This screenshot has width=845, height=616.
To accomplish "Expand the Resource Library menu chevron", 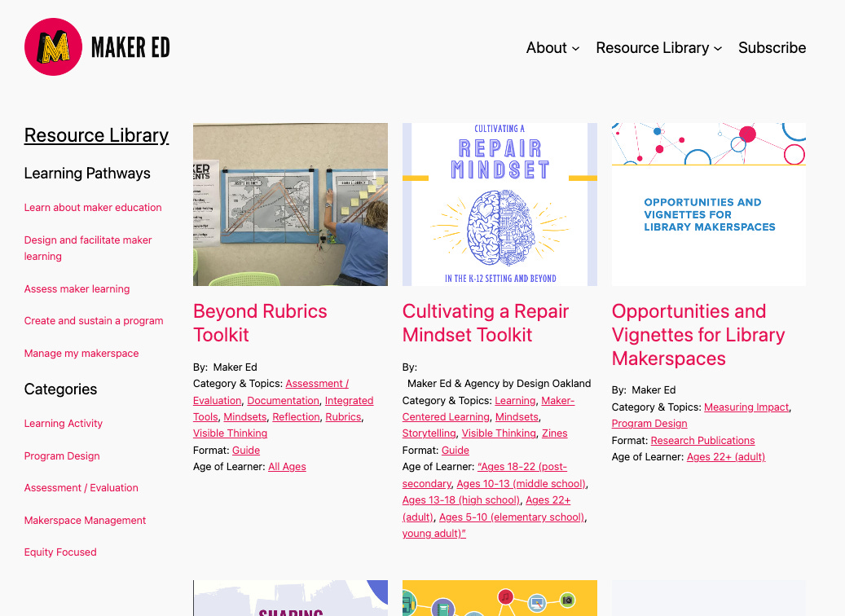I will (x=718, y=49).
